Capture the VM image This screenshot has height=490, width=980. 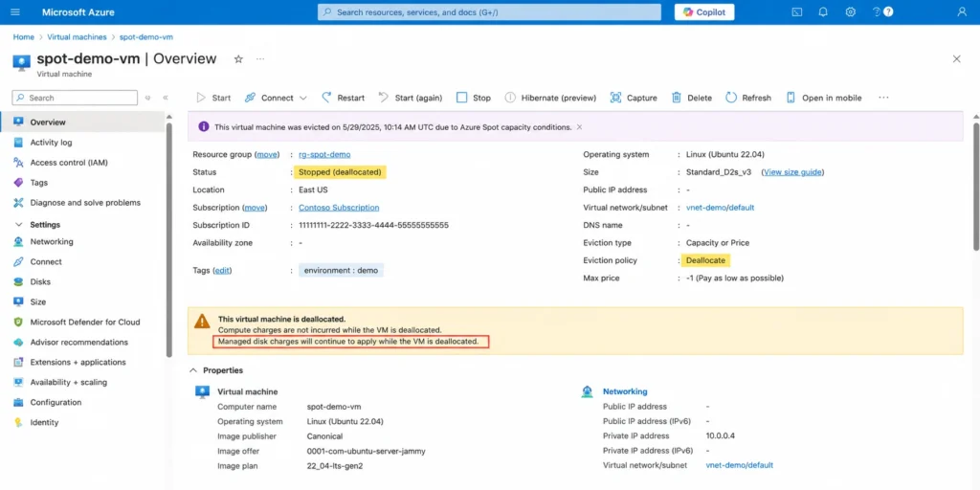coord(634,98)
